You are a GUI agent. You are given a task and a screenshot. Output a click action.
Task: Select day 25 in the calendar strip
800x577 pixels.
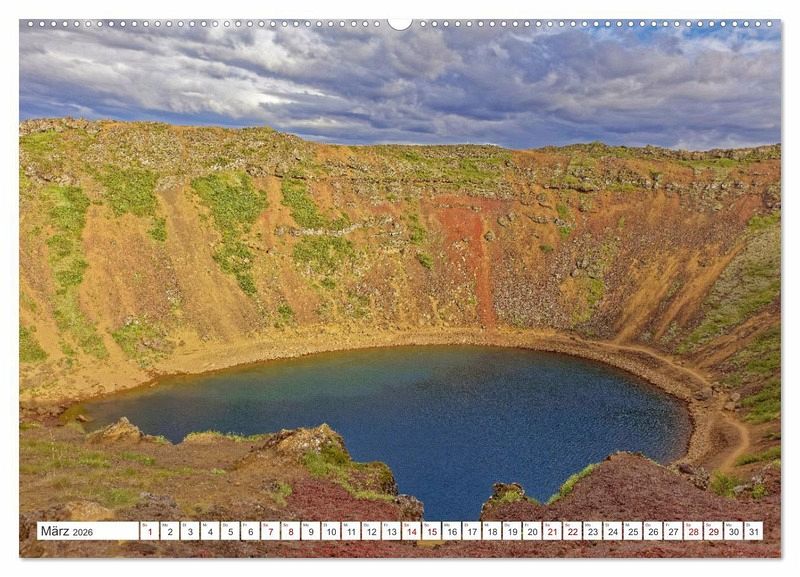tap(633, 531)
